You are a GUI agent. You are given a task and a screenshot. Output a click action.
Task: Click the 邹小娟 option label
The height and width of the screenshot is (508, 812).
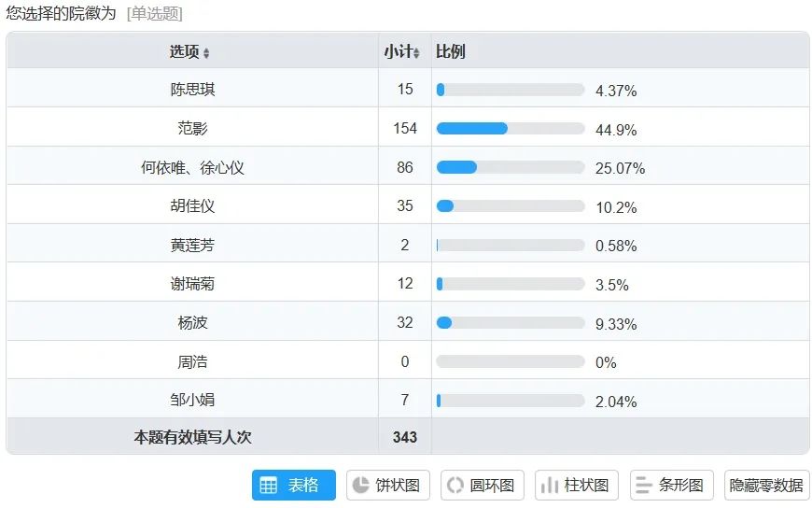point(192,401)
